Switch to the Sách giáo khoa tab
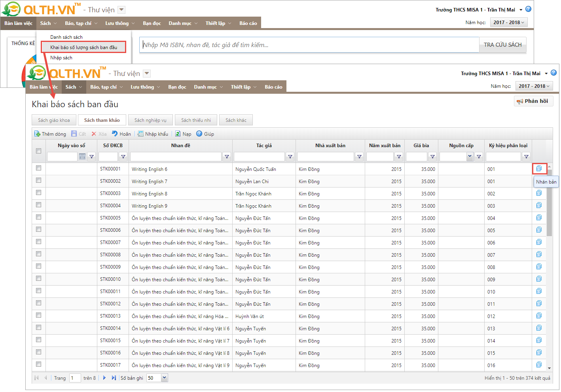This screenshot has height=392, width=561. 54,120
